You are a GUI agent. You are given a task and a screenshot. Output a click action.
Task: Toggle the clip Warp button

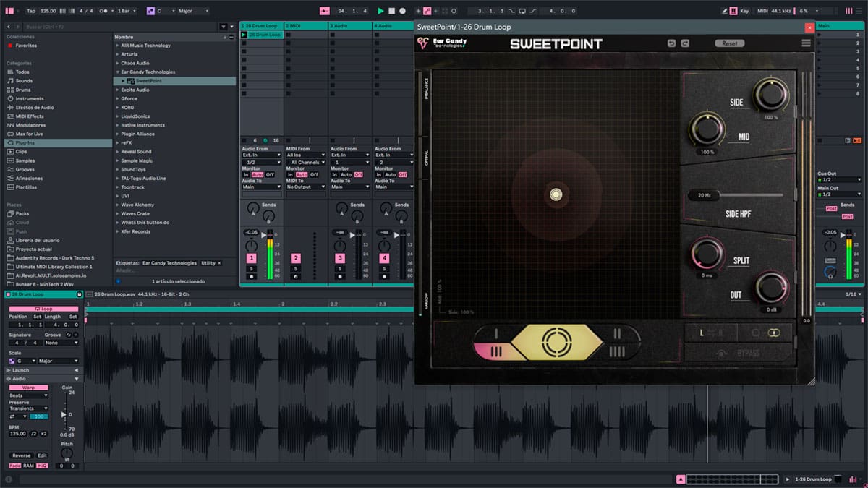point(29,388)
